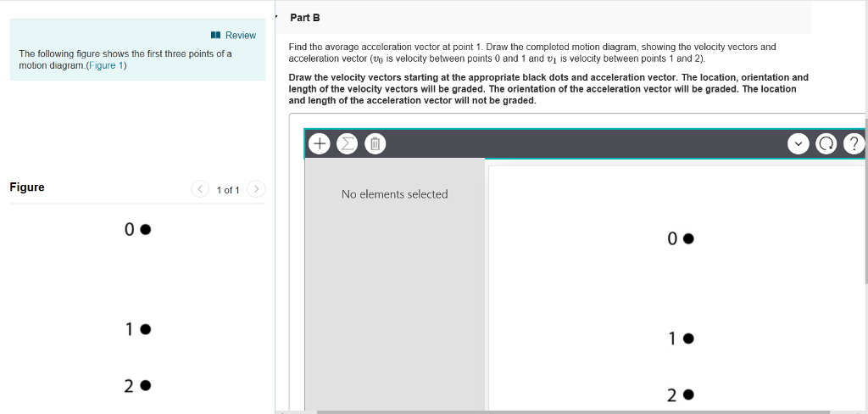Click the horizontal scrollbar at bottom
This screenshot has height=414, width=868.
point(573,411)
